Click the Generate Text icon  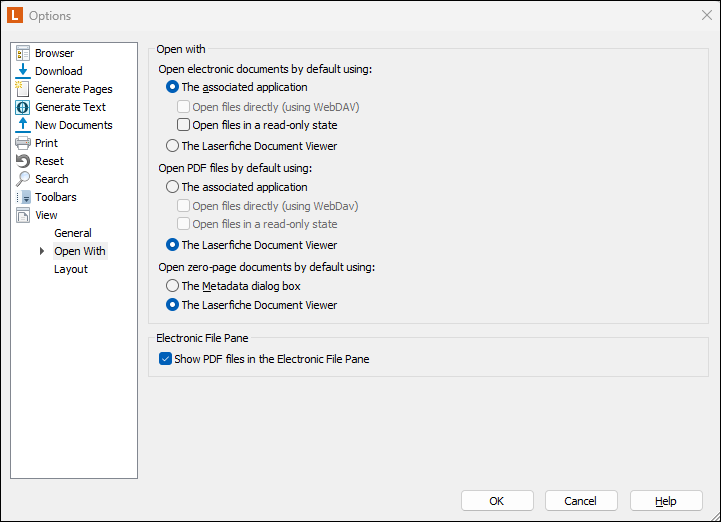pyautogui.click(x=23, y=107)
